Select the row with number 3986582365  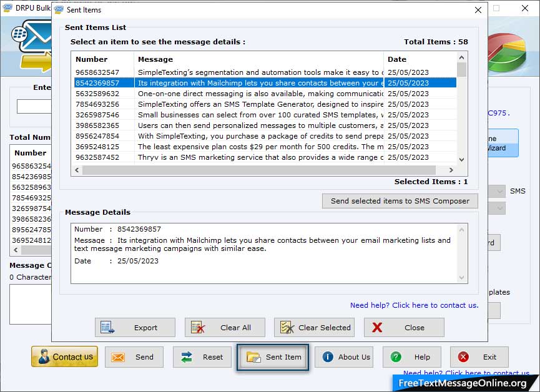pos(265,125)
